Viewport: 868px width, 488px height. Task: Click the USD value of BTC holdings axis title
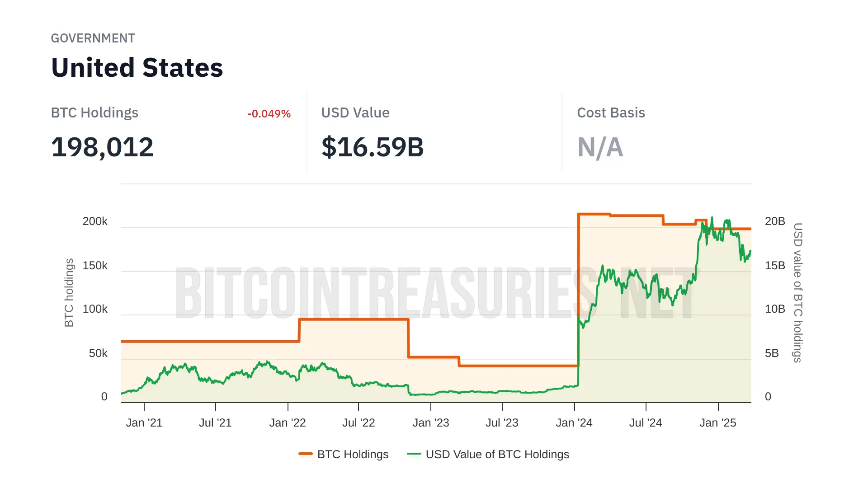coord(798,292)
